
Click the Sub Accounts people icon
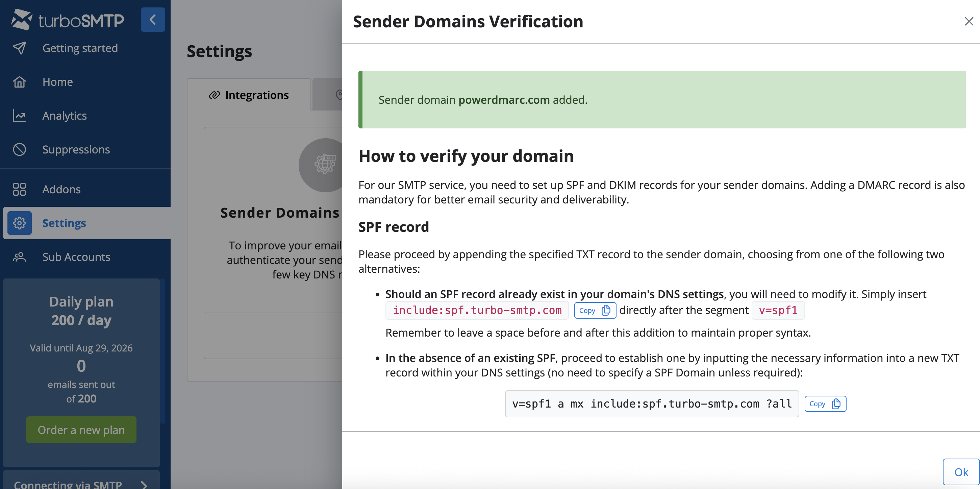[19, 257]
